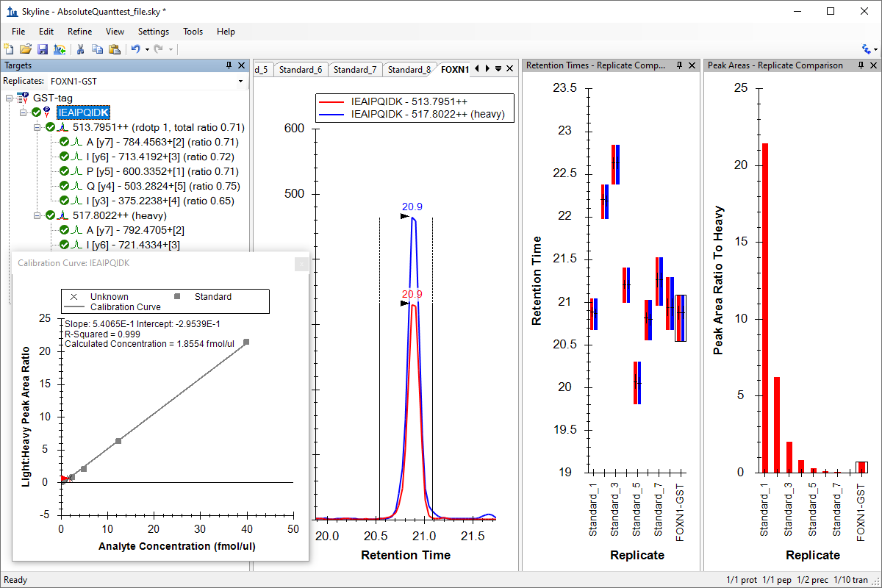Toggle pin on Retention Times panel

[680, 65]
